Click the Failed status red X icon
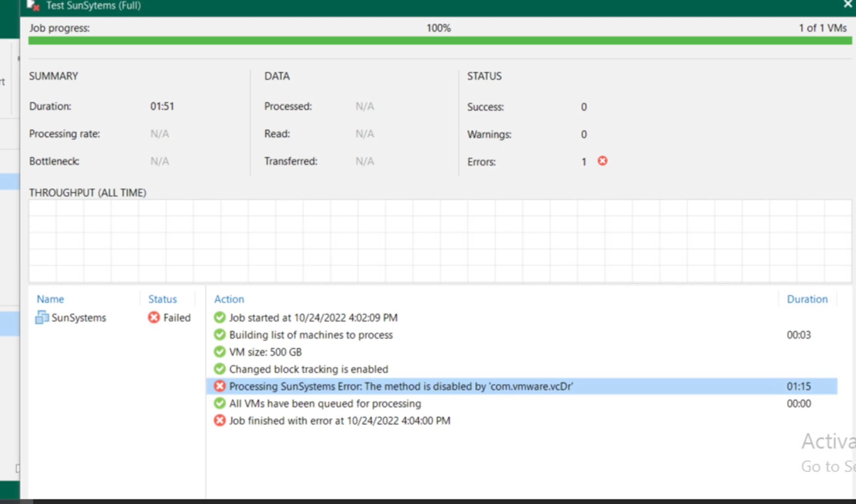This screenshot has height=504, width=856. 154,317
